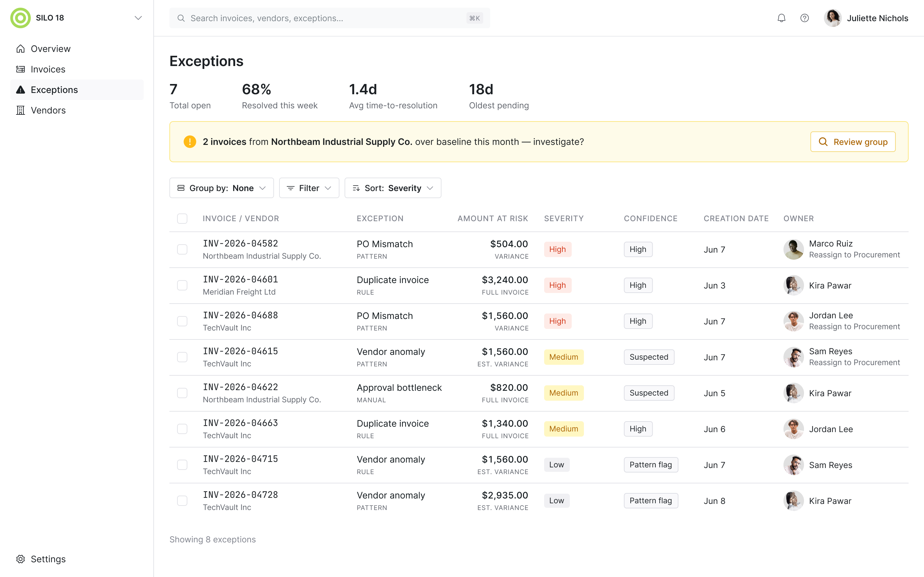Open the notifications bell

[x=781, y=18]
